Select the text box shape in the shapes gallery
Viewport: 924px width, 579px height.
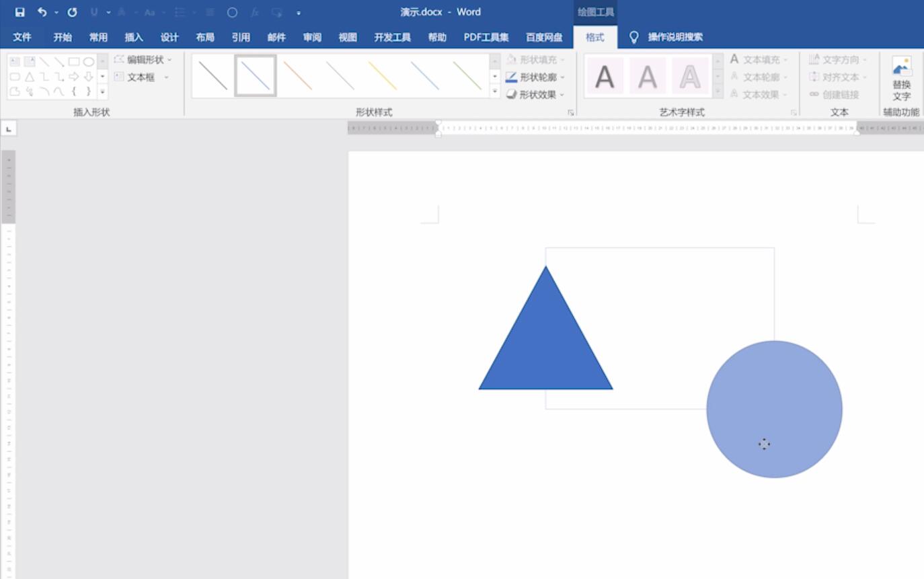click(x=15, y=61)
